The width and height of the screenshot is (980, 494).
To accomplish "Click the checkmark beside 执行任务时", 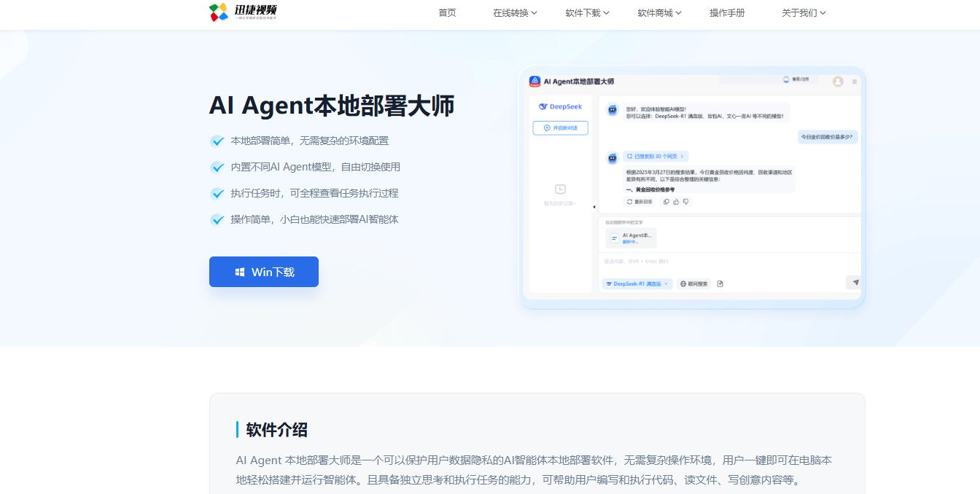I will click(217, 194).
